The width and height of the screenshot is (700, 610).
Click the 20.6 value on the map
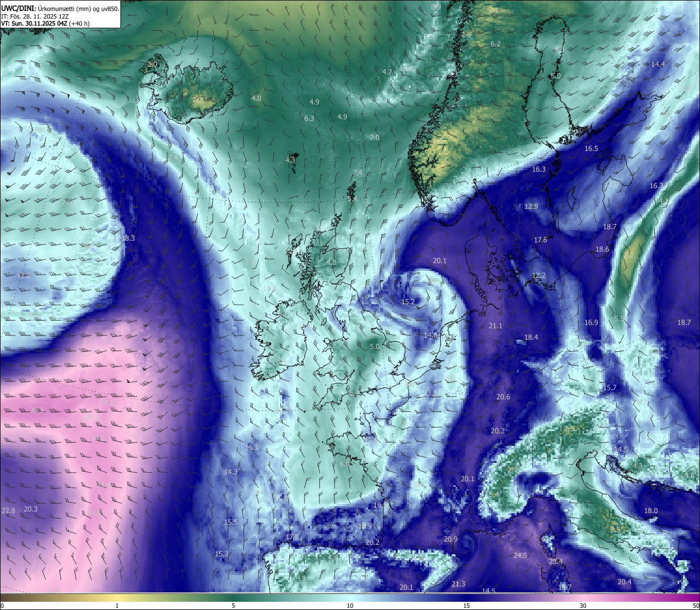(x=503, y=397)
